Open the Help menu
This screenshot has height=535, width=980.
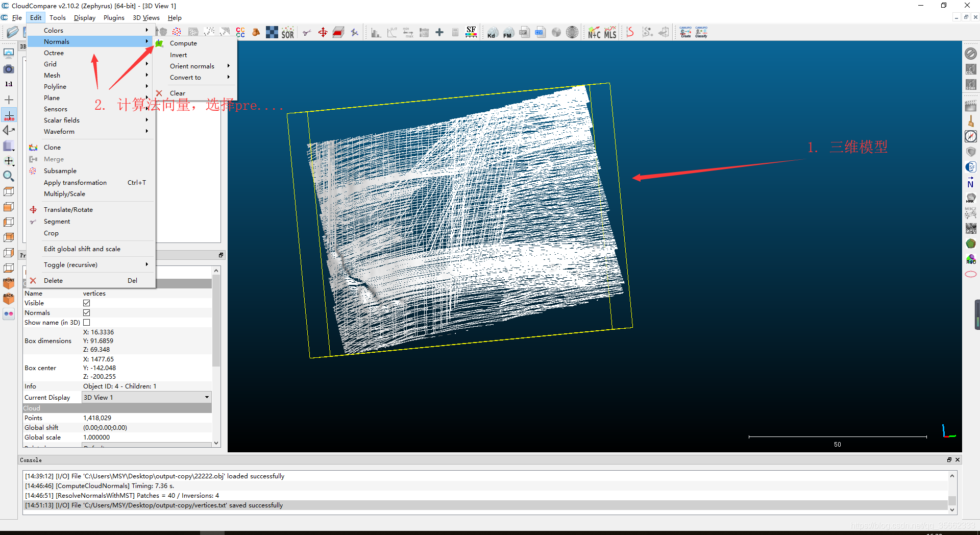pyautogui.click(x=175, y=18)
